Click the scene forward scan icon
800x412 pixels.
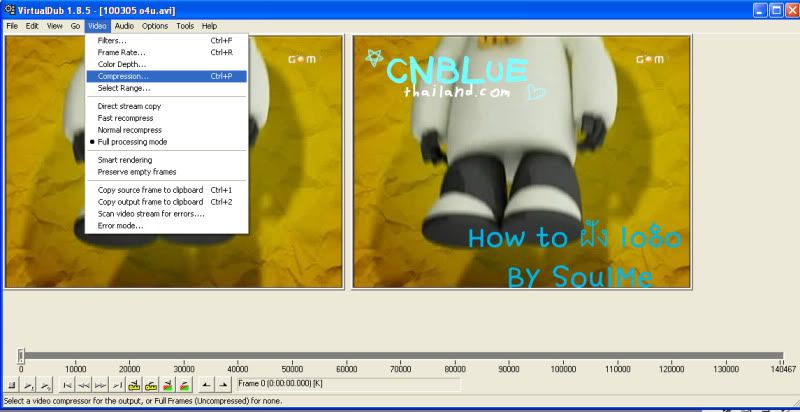click(185, 385)
